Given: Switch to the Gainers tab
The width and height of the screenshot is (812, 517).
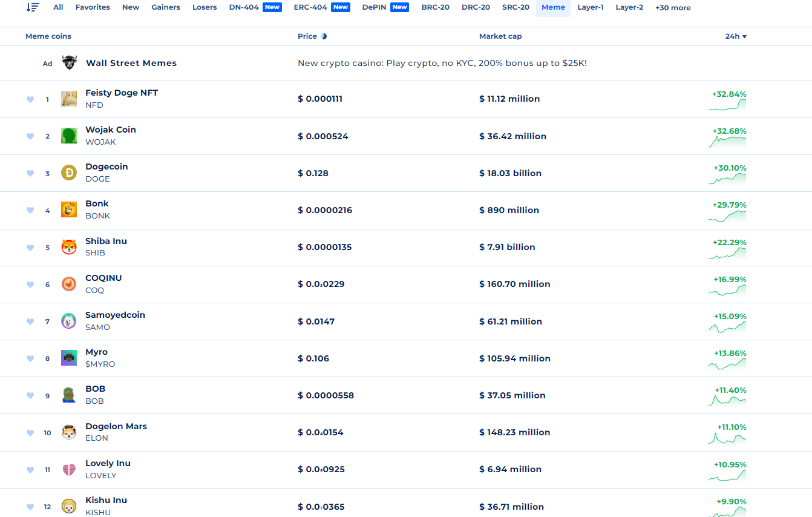Looking at the screenshot, I should [x=166, y=7].
